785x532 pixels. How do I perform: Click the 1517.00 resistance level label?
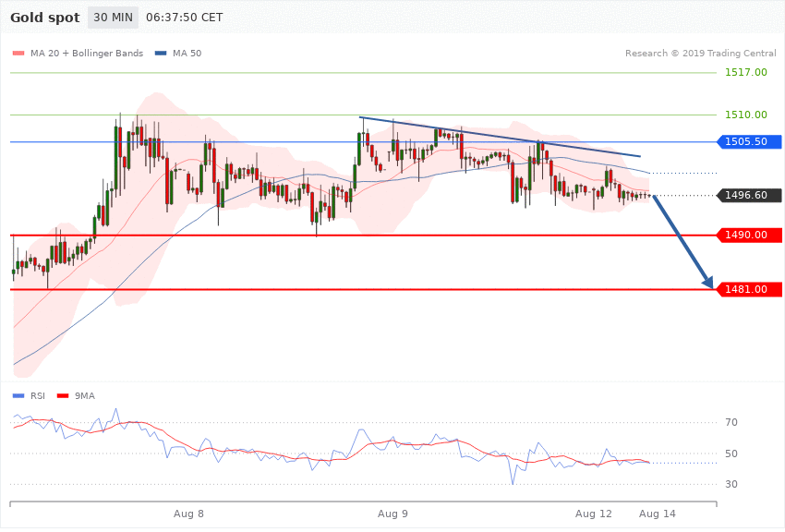point(746,73)
